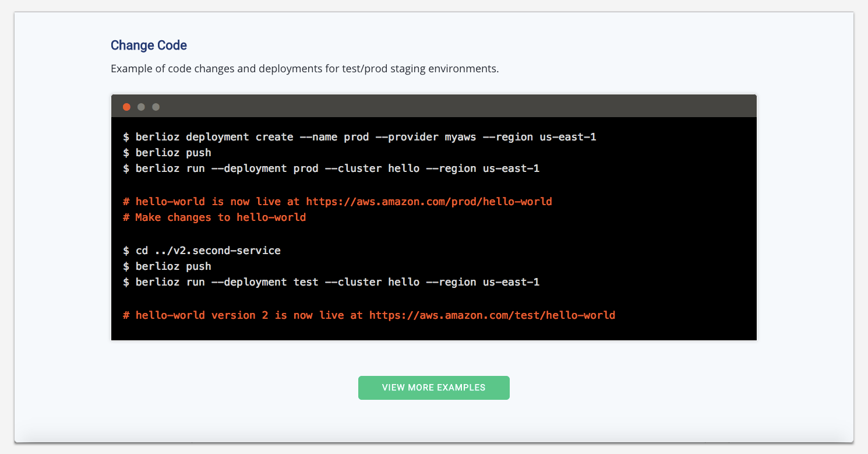This screenshot has width=868, height=454.
Task: Click the 'Make changes to hello-world' comment
Action: coord(214,217)
